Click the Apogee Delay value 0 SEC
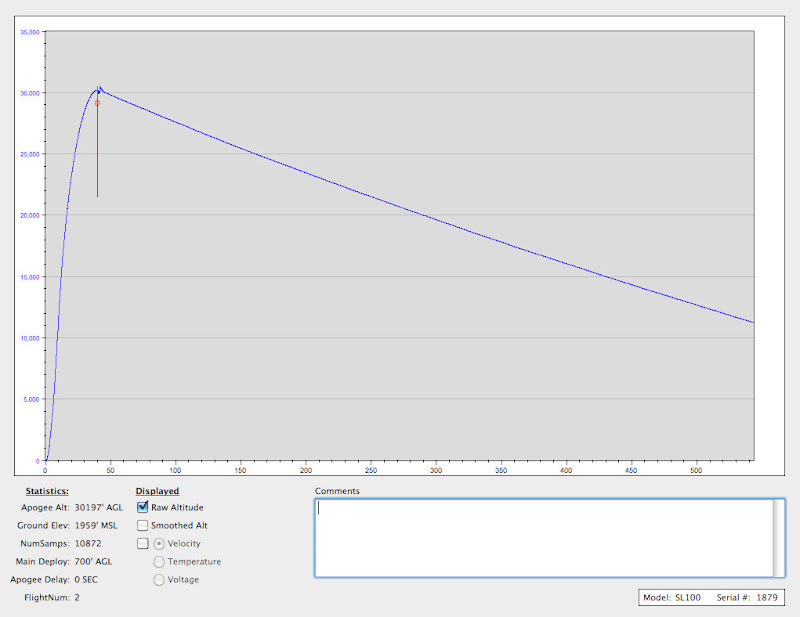 coord(86,580)
